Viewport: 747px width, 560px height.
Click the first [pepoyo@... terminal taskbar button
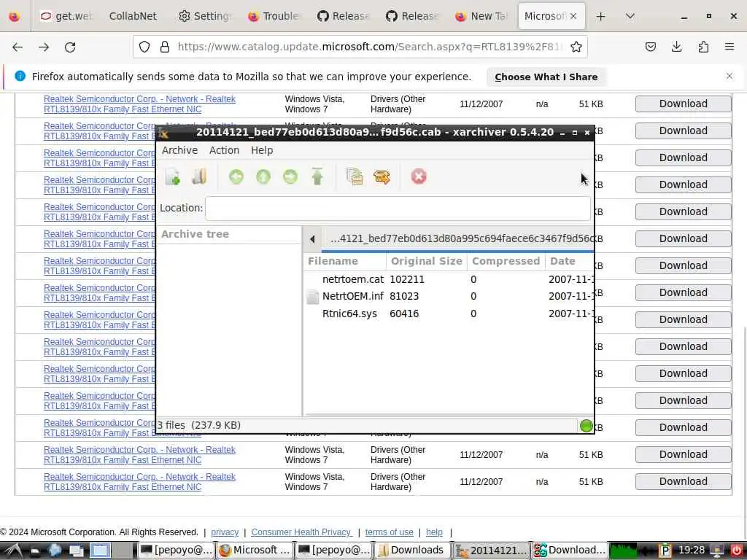(177, 551)
